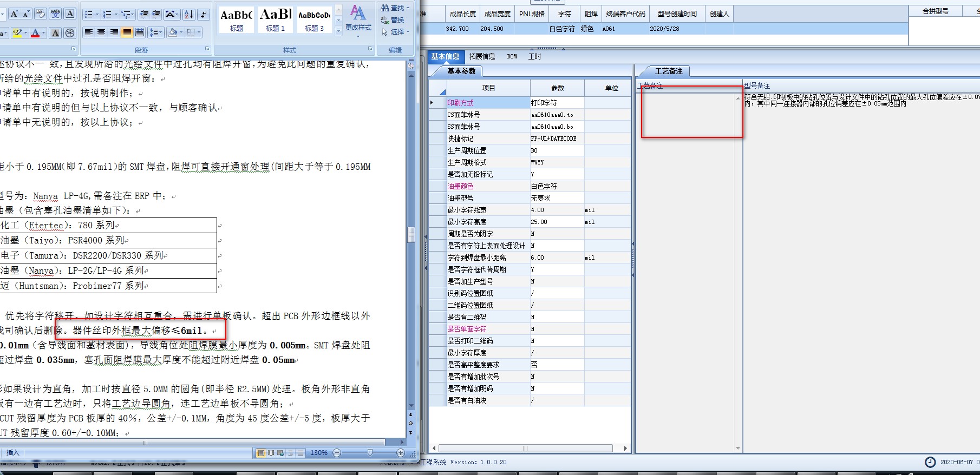Open borders dropdown arrow
The height and width of the screenshot is (475, 980).
click(199, 33)
